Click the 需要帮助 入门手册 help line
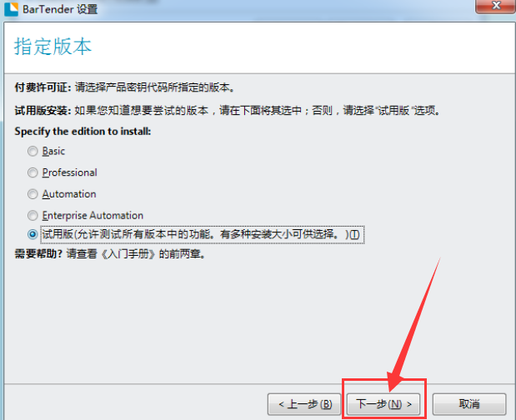 point(110,254)
